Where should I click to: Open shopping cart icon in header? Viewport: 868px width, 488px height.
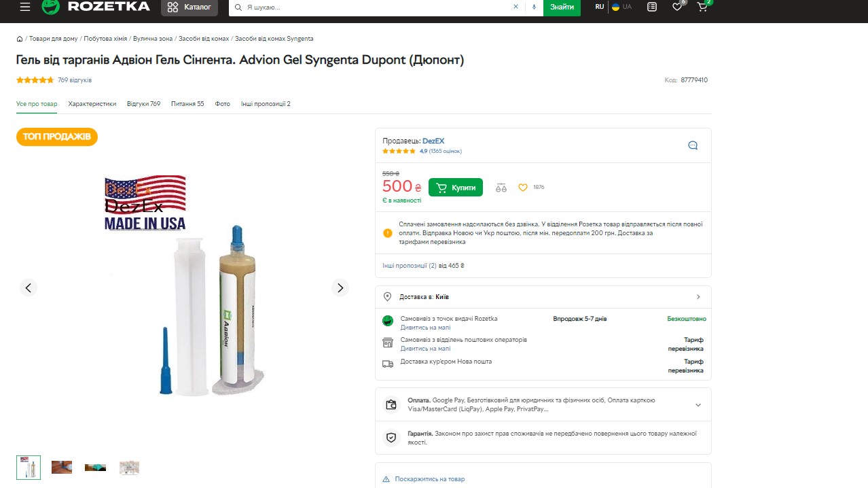click(x=703, y=7)
